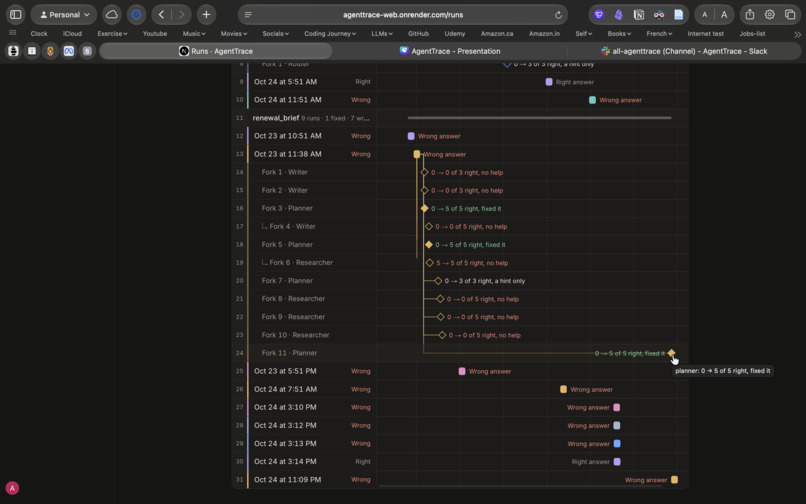
Task: Click the agenttrace-web.onrender.com/runs address field
Action: pyautogui.click(x=403, y=14)
